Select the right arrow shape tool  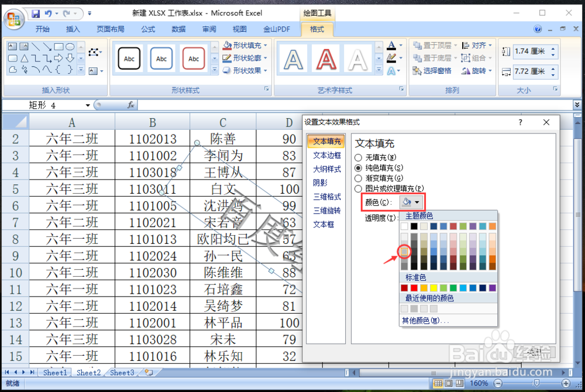(58, 58)
